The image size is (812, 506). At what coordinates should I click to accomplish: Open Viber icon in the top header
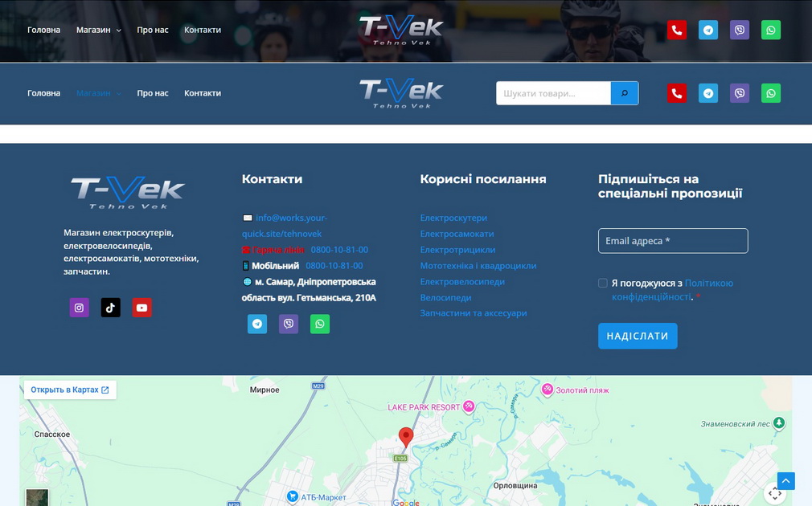pos(740,30)
